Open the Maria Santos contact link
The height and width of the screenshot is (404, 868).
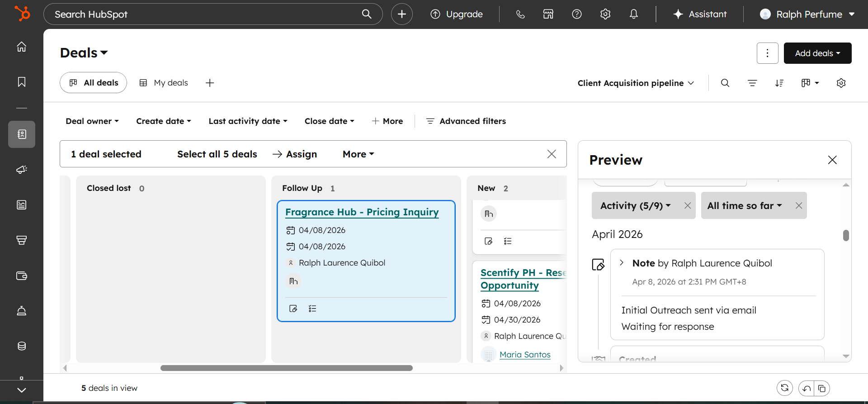point(525,355)
